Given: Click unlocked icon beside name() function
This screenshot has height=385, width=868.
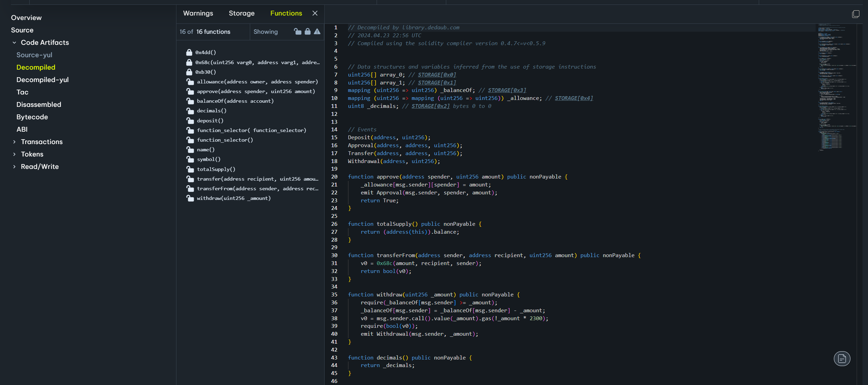Looking at the screenshot, I should [x=190, y=150].
